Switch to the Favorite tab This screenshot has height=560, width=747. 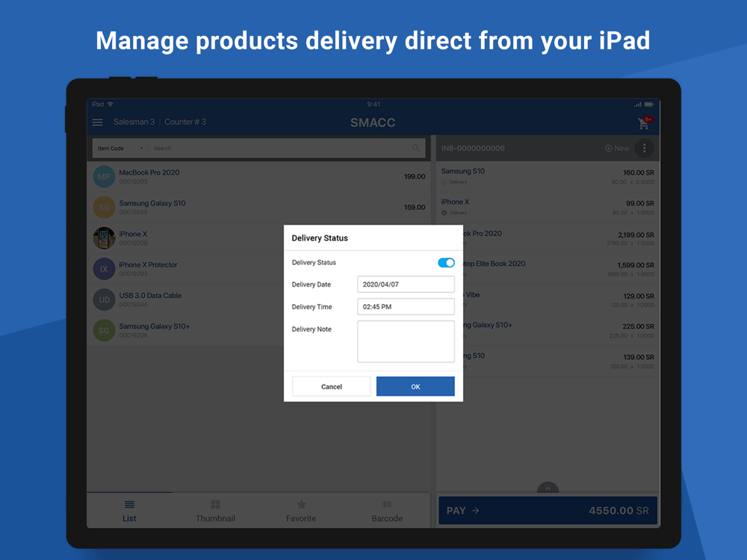tap(301, 511)
